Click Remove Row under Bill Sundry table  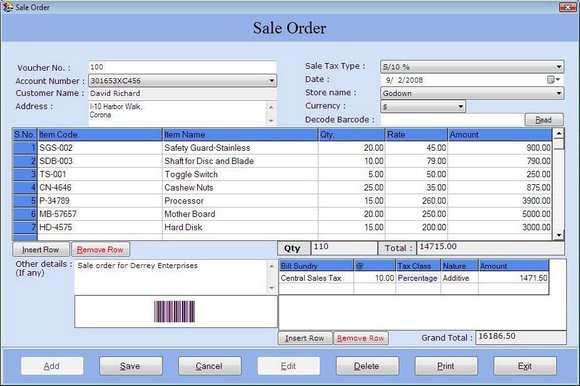(361, 338)
